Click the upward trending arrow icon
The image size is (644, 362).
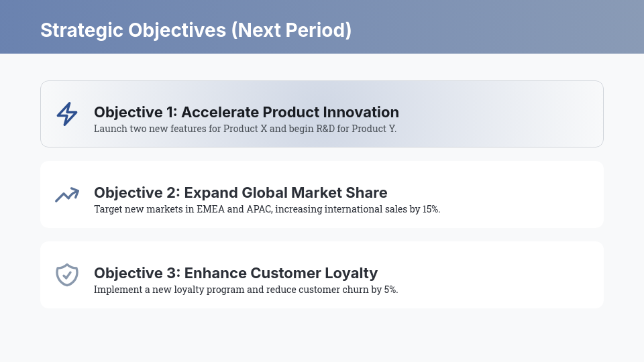coord(67,194)
